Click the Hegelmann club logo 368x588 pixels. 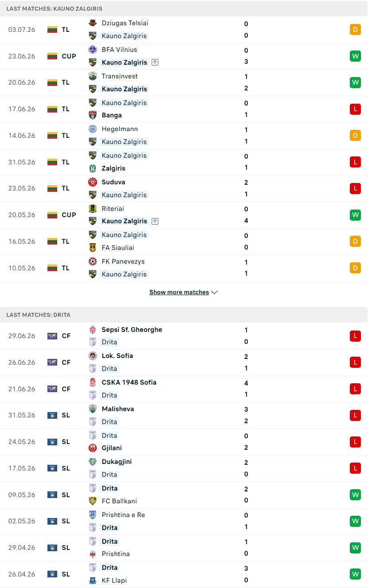[93, 129]
